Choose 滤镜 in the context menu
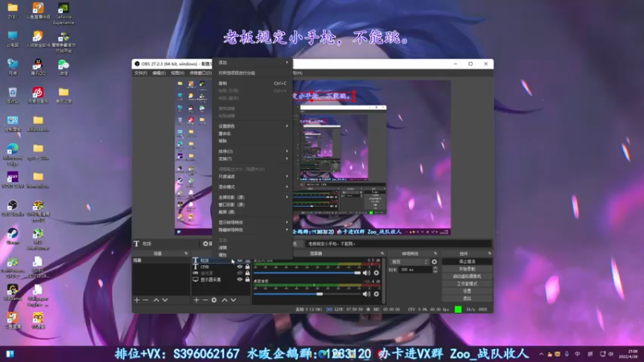The width and height of the screenshot is (644, 362). [x=252, y=248]
